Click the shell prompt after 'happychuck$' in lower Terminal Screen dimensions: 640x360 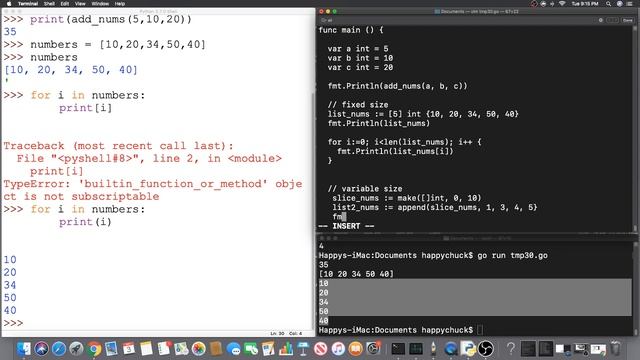[x=480, y=330]
